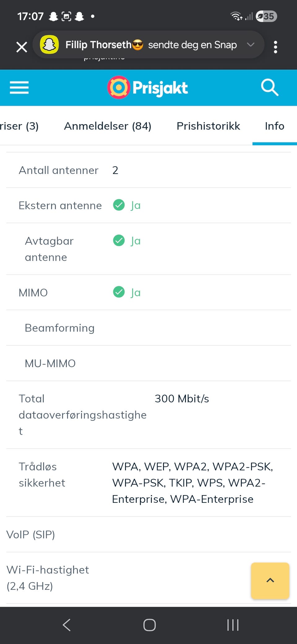Open the Fillip Thorseth Snap notification

151,45
